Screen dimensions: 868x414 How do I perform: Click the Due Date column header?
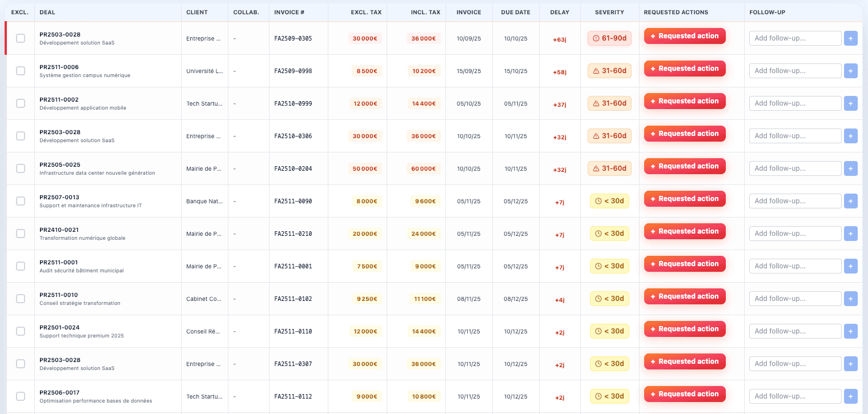click(515, 13)
